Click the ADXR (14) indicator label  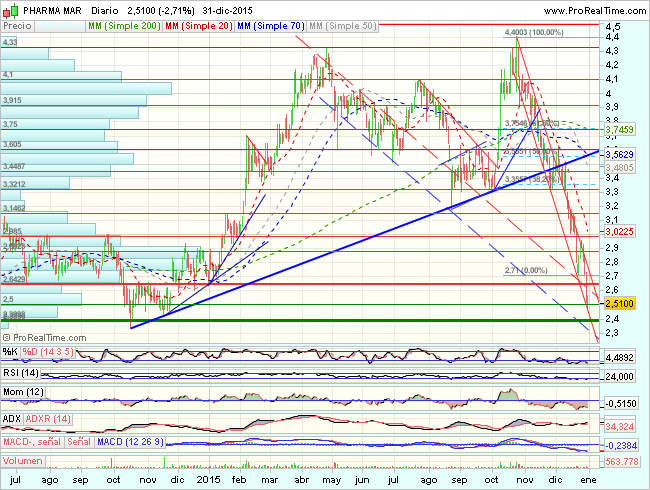coord(48,419)
